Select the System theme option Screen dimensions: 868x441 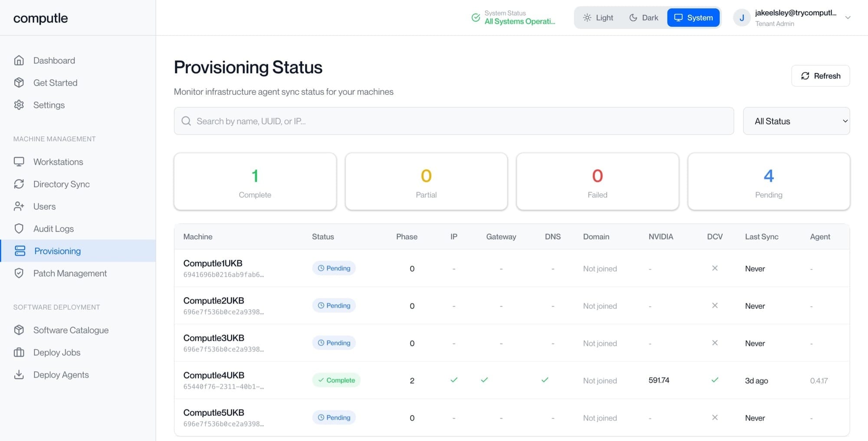coord(693,18)
